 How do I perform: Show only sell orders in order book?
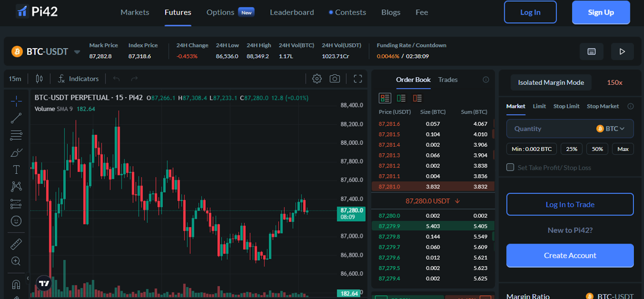tap(417, 98)
